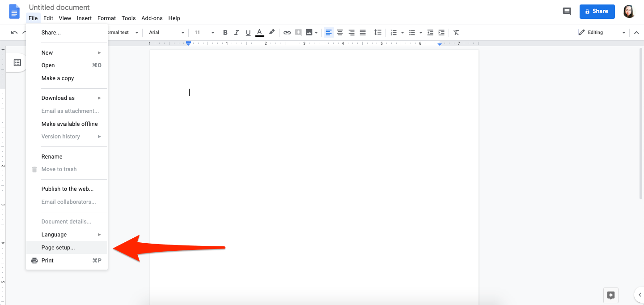Click the add comment icon in toolbar
The image size is (644, 305).
(x=298, y=33)
